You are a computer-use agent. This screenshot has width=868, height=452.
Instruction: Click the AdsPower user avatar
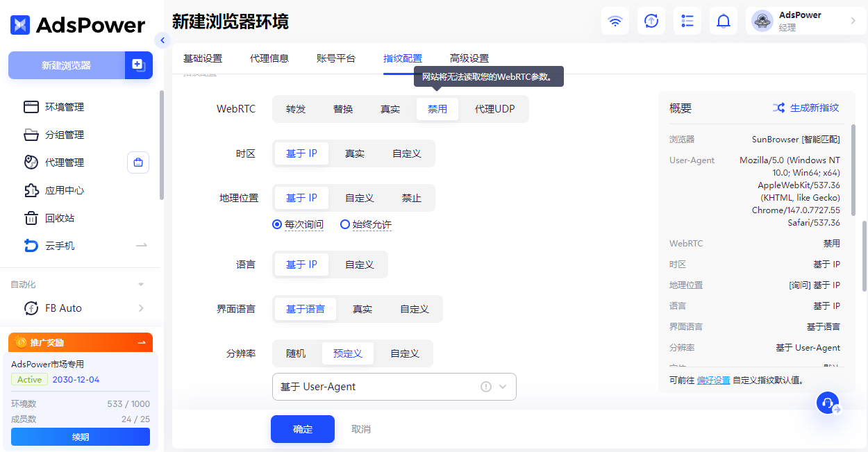tap(762, 21)
